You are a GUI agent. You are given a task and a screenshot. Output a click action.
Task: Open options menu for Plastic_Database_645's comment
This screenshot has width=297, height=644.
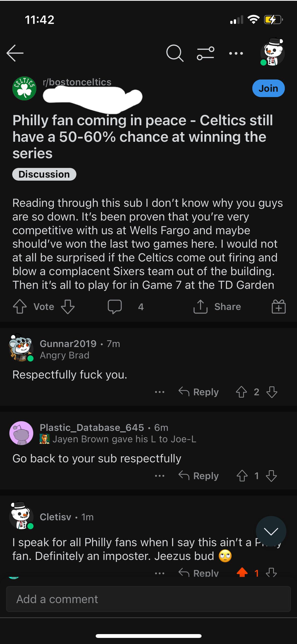(159, 476)
